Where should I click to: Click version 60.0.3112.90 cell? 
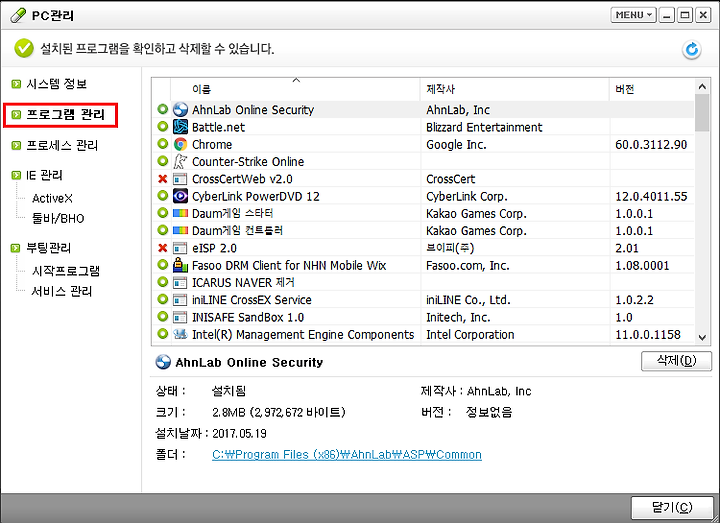pos(651,145)
